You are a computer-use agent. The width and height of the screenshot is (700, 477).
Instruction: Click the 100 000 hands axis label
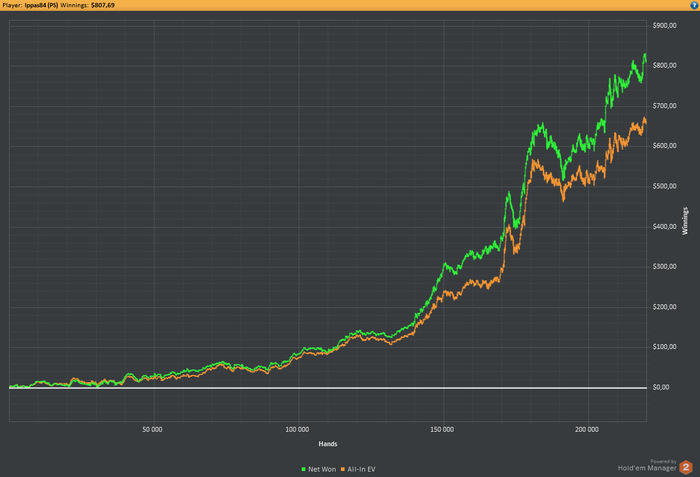pyautogui.click(x=297, y=430)
